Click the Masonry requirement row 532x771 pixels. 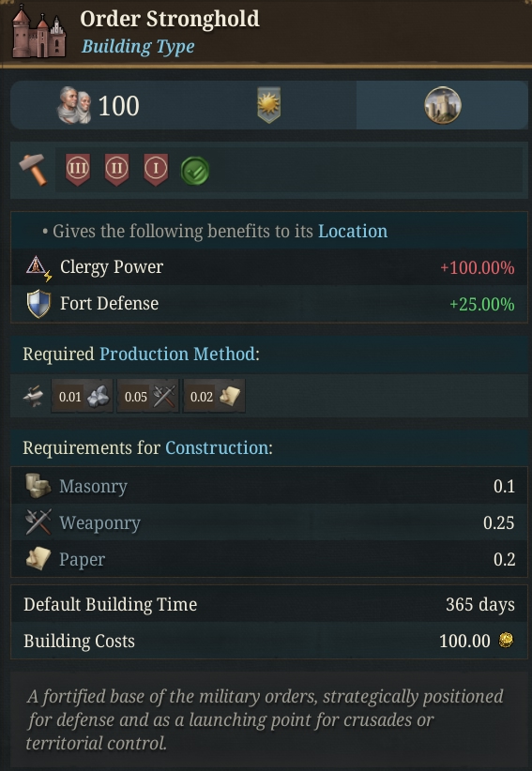click(269, 486)
